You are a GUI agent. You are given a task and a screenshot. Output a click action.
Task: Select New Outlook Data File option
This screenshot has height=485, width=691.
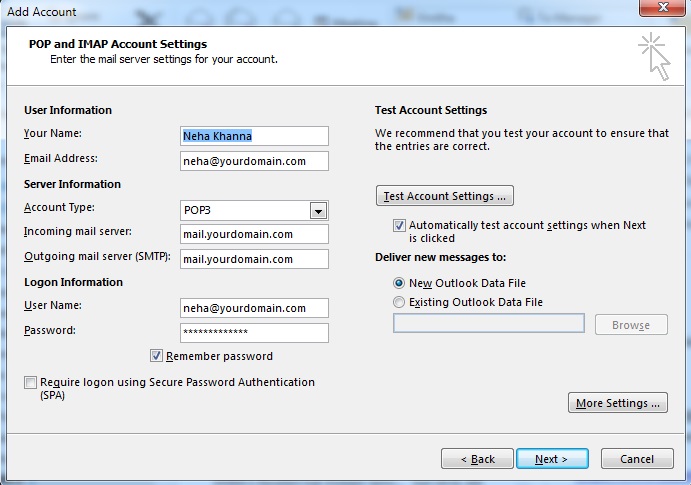coord(399,283)
